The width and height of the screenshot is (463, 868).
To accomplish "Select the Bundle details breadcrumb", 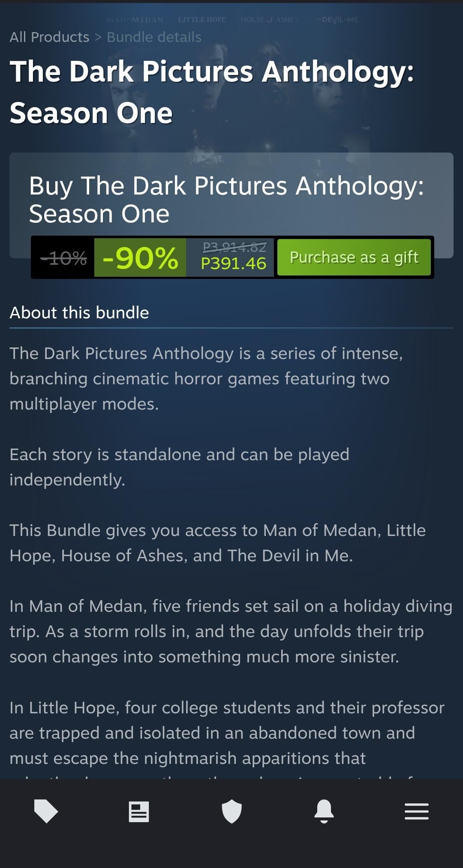I will [x=154, y=37].
